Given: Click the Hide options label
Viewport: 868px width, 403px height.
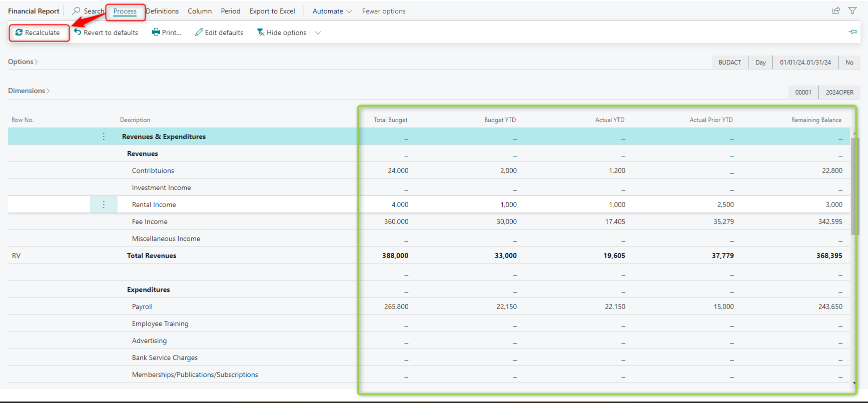Looking at the screenshot, I should click(x=286, y=32).
